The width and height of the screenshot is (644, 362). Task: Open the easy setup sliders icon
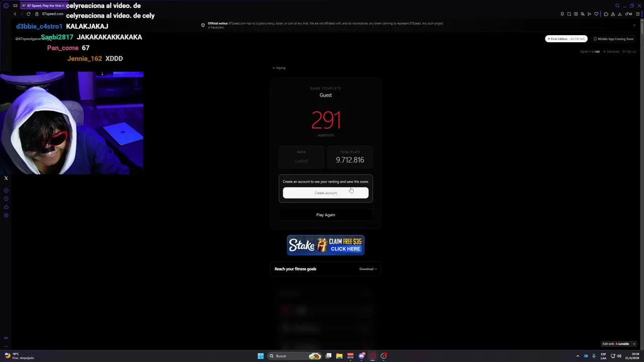(638, 14)
